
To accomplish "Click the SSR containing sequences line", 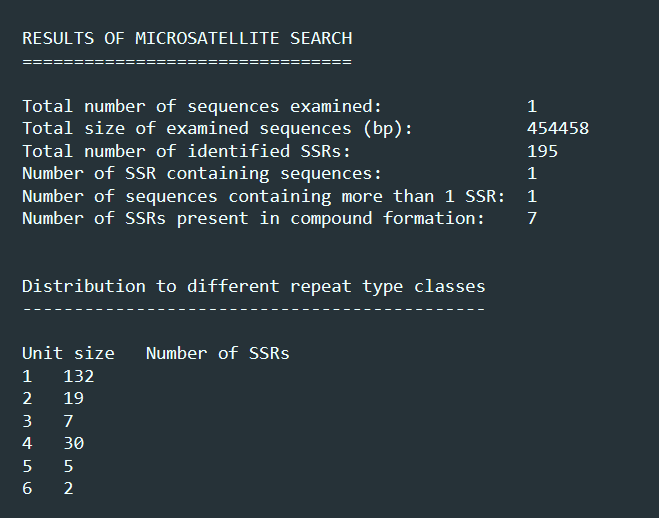I will coord(279,174).
